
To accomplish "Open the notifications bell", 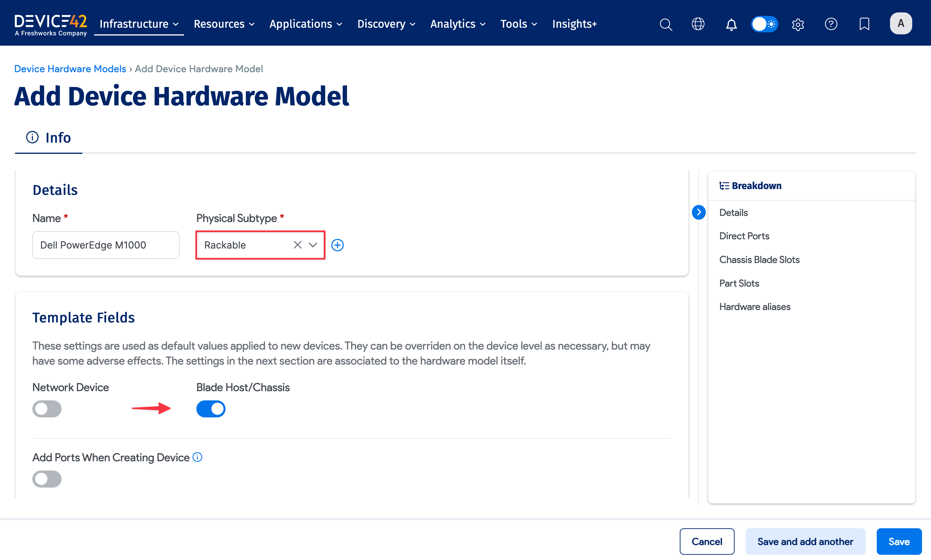I will tap(731, 24).
